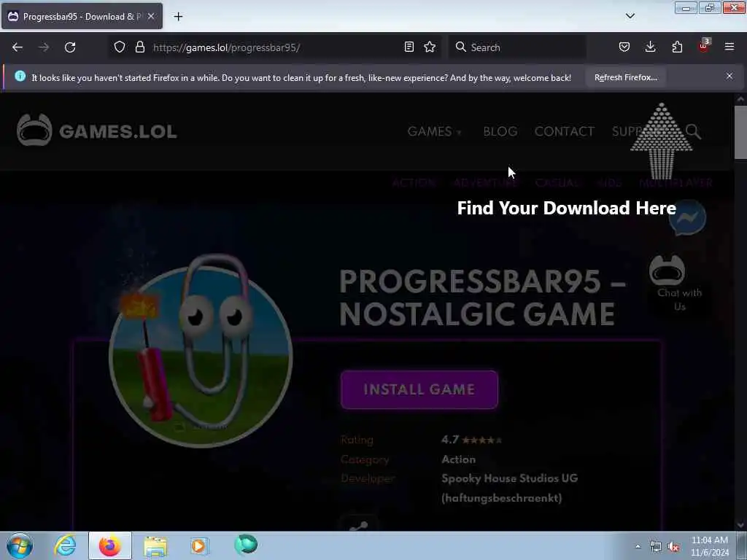Select the ADVENTURE genre link

(x=485, y=183)
